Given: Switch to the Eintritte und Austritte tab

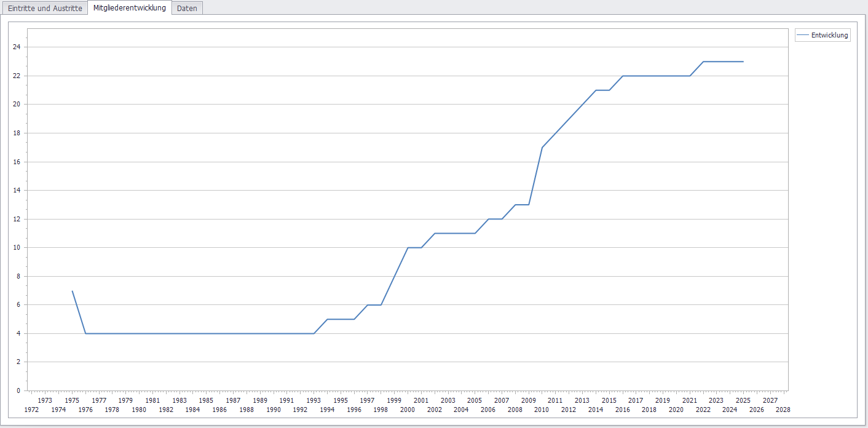Looking at the screenshot, I should click(45, 9).
